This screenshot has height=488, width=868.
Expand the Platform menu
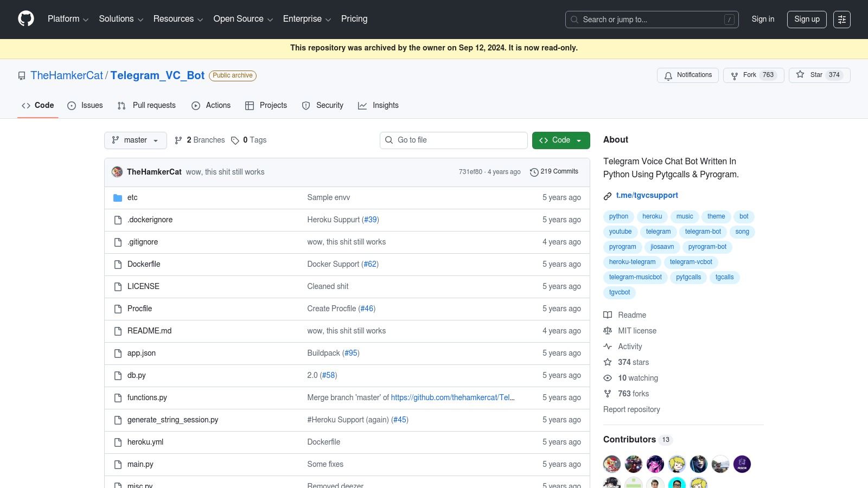pos(68,19)
